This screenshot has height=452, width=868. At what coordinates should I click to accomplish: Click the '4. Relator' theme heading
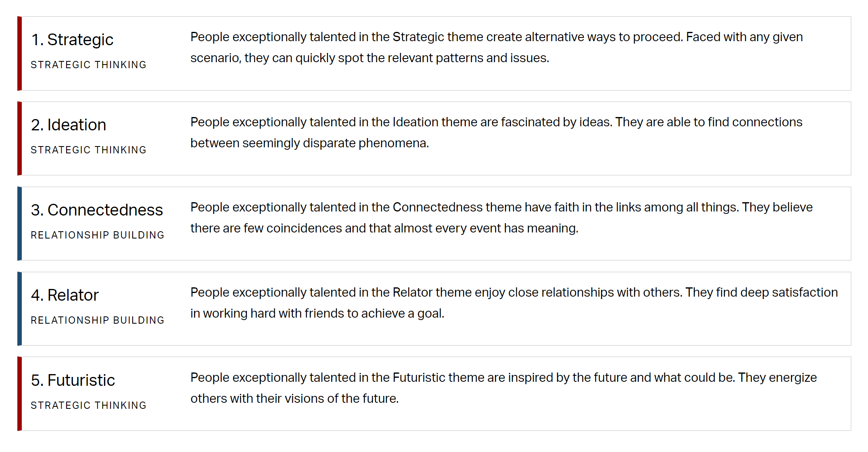click(x=65, y=295)
